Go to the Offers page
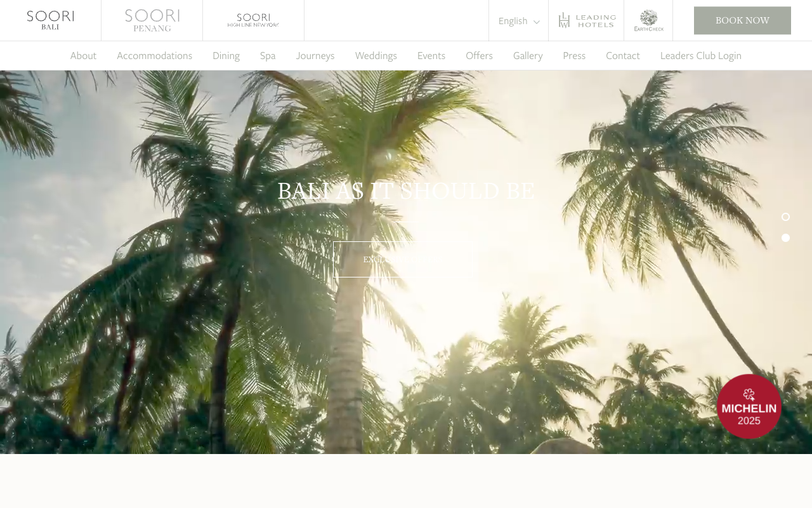Screen dimensions: 812x508 [479, 55]
